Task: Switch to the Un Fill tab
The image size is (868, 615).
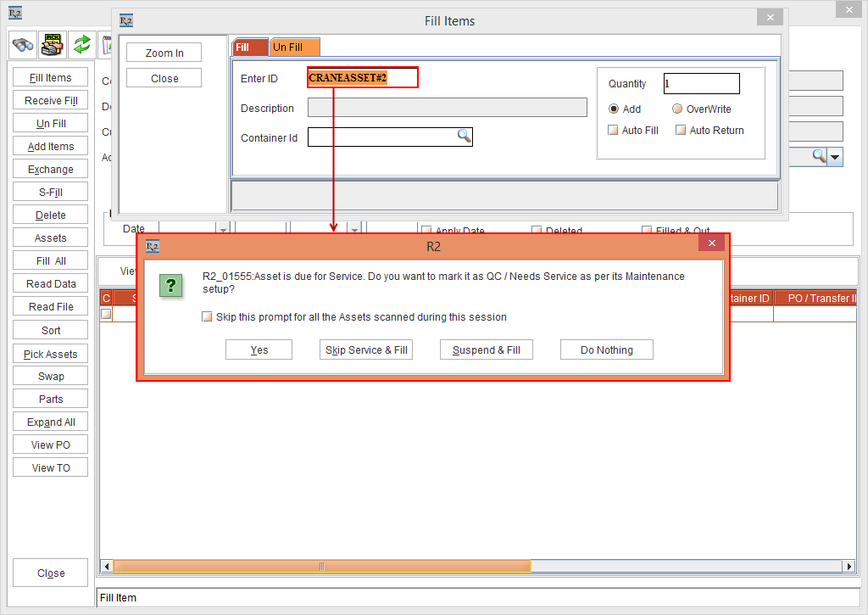Action: (x=294, y=48)
